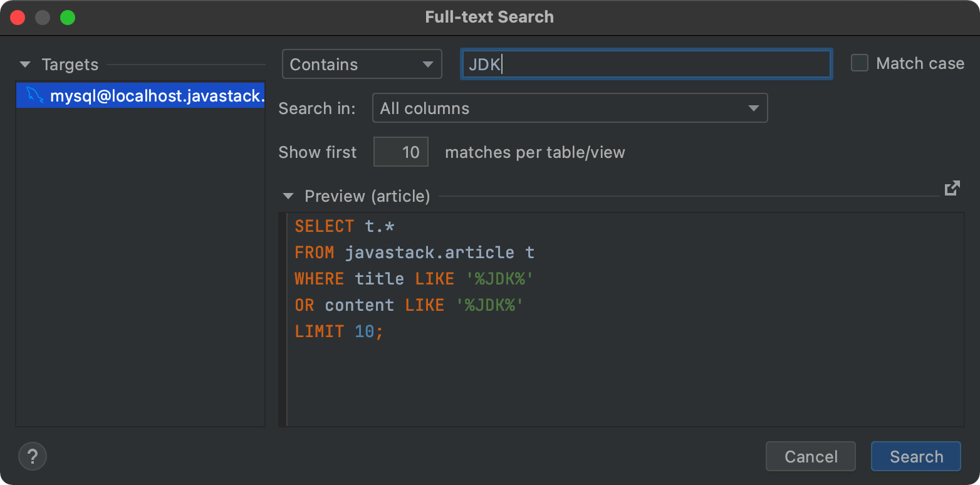Open the Contains match type dropdown
The height and width of the screenshot is (485, 980).
[362, 64]
